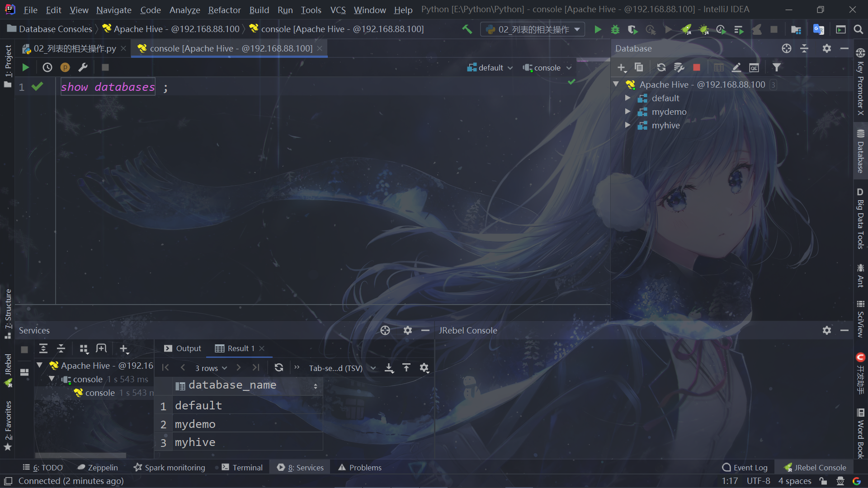Open Terminal tool window
Screen dimensions: 868x488
(242, 468)
